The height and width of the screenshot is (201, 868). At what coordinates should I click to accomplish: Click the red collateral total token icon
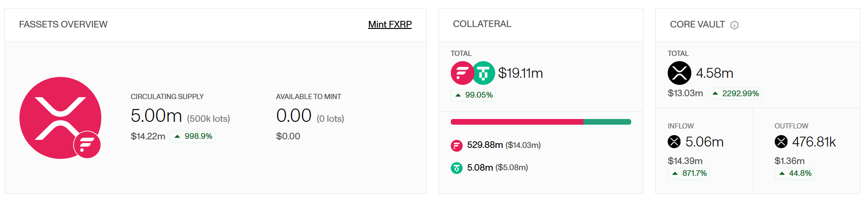(x=462, y=73)
